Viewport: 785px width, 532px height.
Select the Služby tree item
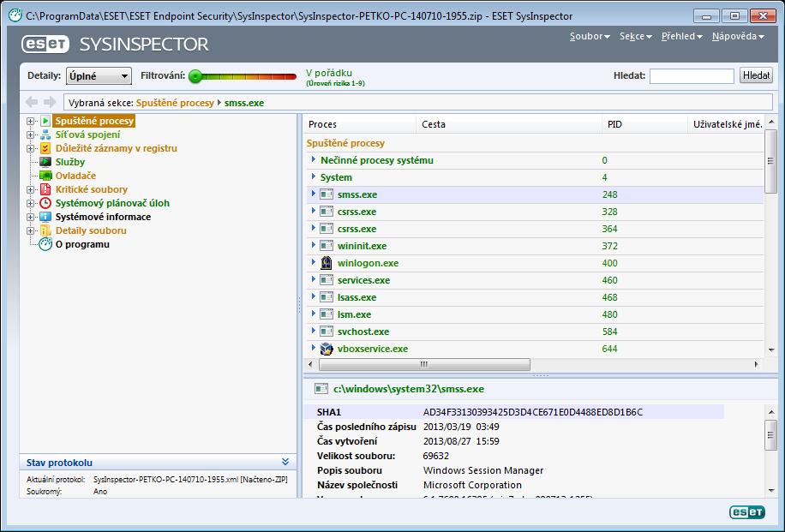point(70,162)
